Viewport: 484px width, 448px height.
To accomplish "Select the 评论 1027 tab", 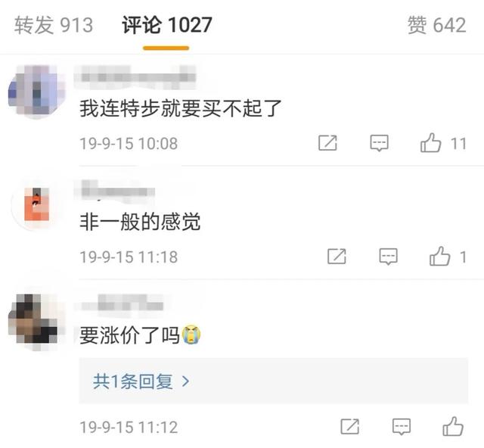I will 166,25.
